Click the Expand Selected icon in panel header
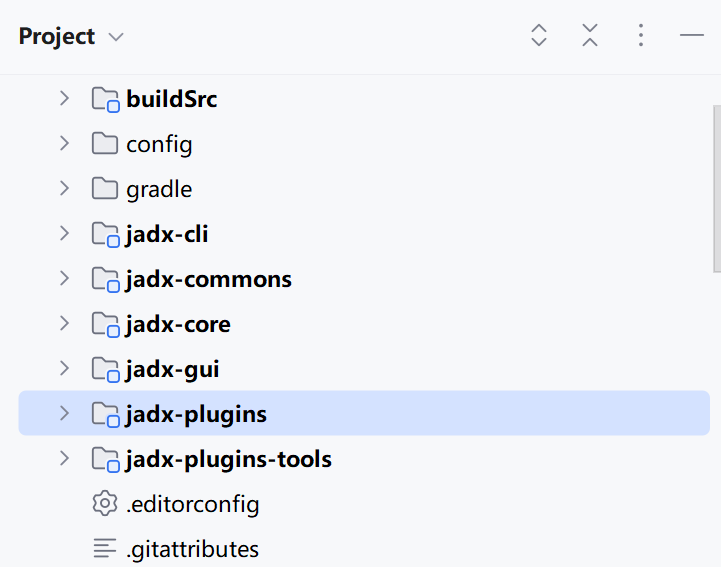Viewport: 721px width, 567px height. [539, 36]
